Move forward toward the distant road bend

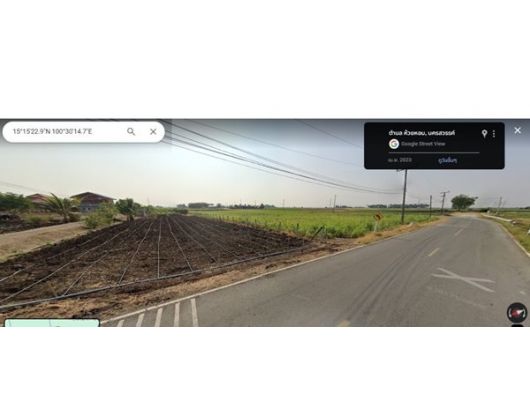pyautogui.click(x=468, y=216)
